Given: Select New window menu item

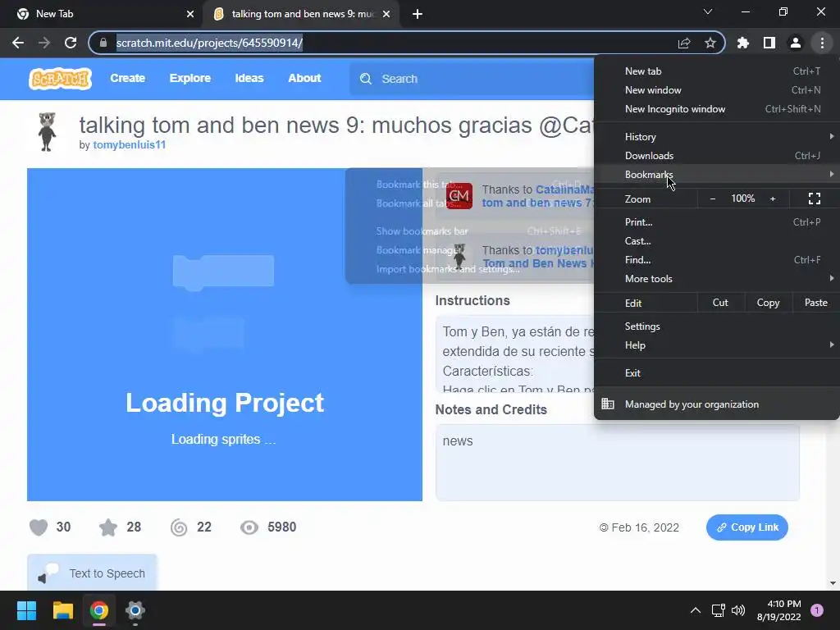Looking at the screenshot, I should point(717,90).
